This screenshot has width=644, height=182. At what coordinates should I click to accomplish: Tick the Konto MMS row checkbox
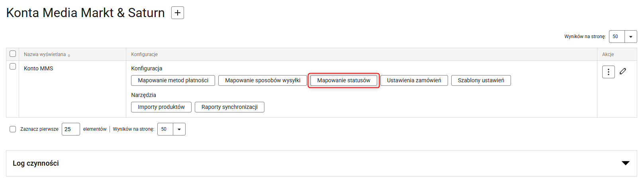coord(13,66)
